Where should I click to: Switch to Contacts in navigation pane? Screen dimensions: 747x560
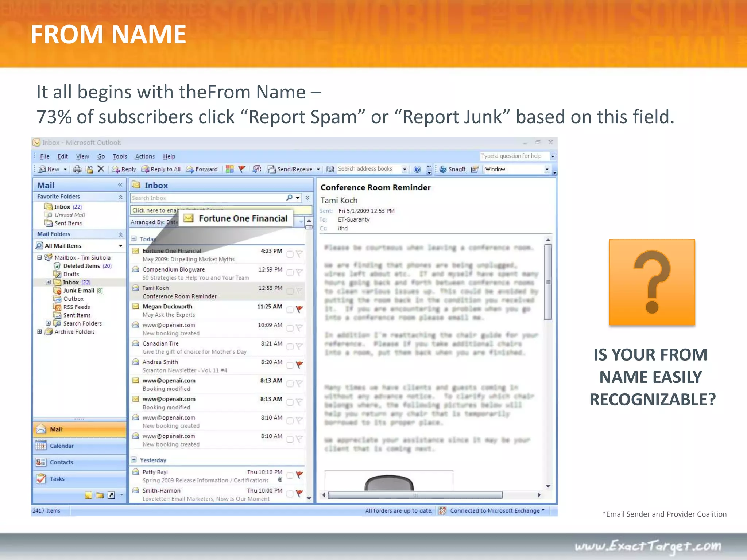pyautogui.click(x=80, y=462)
